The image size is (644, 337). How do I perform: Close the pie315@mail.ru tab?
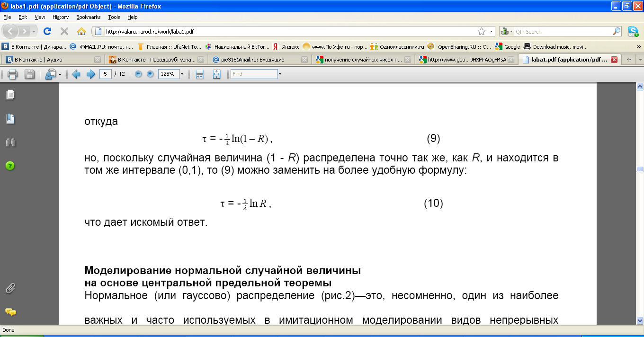(304, 60)
